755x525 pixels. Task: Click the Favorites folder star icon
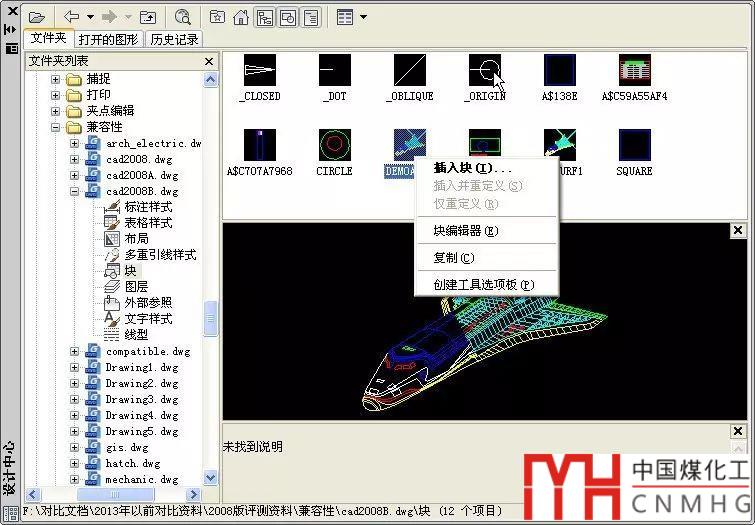[217, 17]
